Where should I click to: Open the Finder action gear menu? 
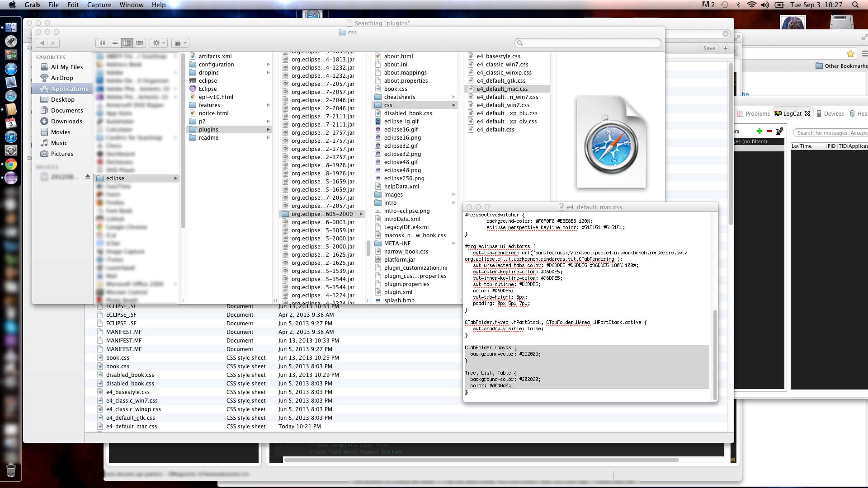click(x=159, y=43)
